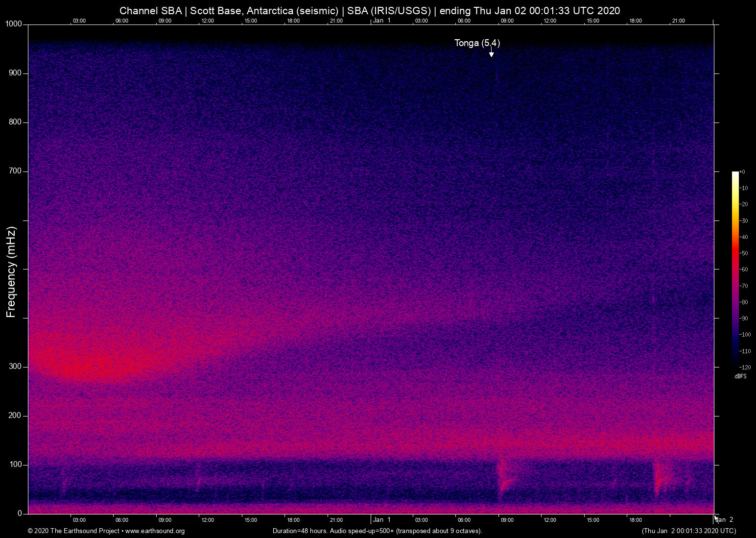This screenshot has width=756, height=538.
Task: Click the 1000 mHz frequency tick label
Action: pos(13,24)
